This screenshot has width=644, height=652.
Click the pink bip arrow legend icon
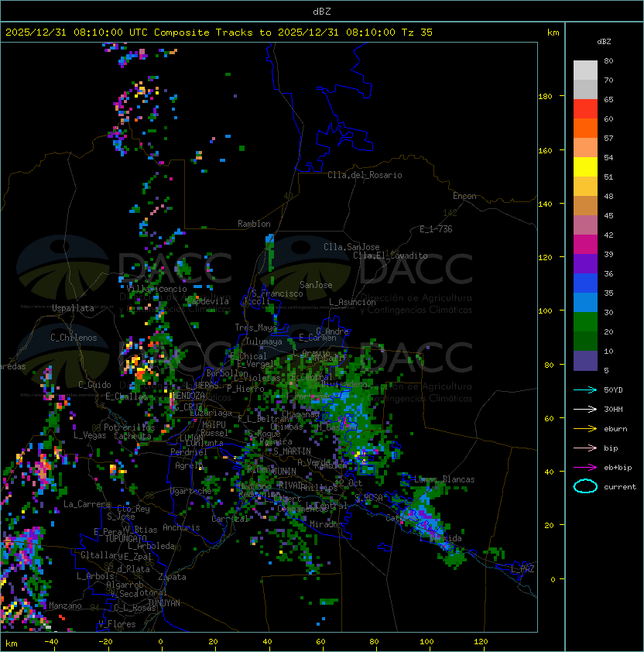tap(585, 448)
